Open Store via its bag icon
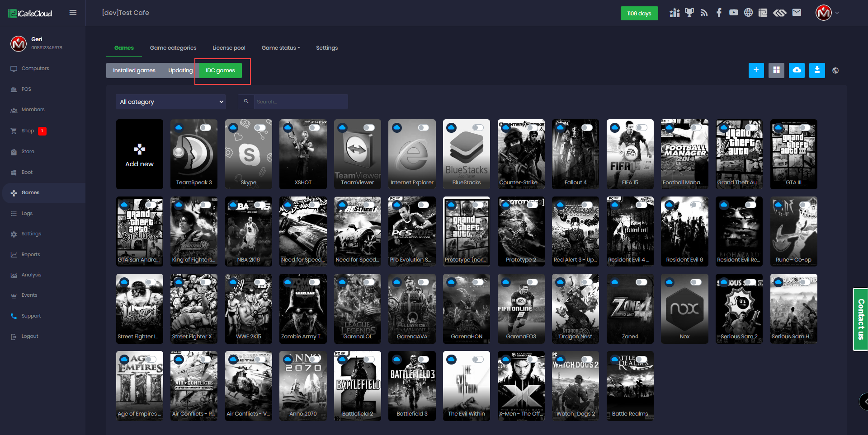Viewport: 868px width, 435px height. (x=14, y=152)
